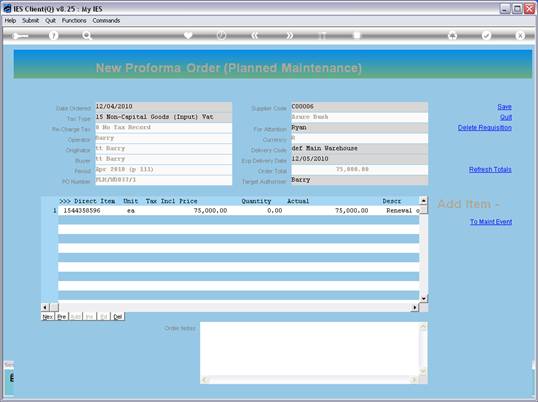538x402 pixels.
Task: Click the checkmark submit toolbar icon
Action: click(486, 35)
